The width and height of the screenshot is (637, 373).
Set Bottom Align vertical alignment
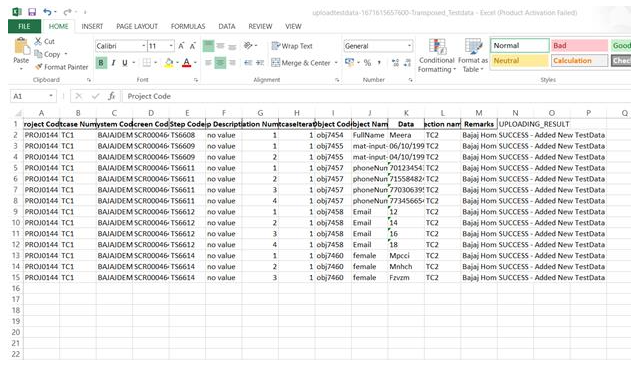[232, 46]
